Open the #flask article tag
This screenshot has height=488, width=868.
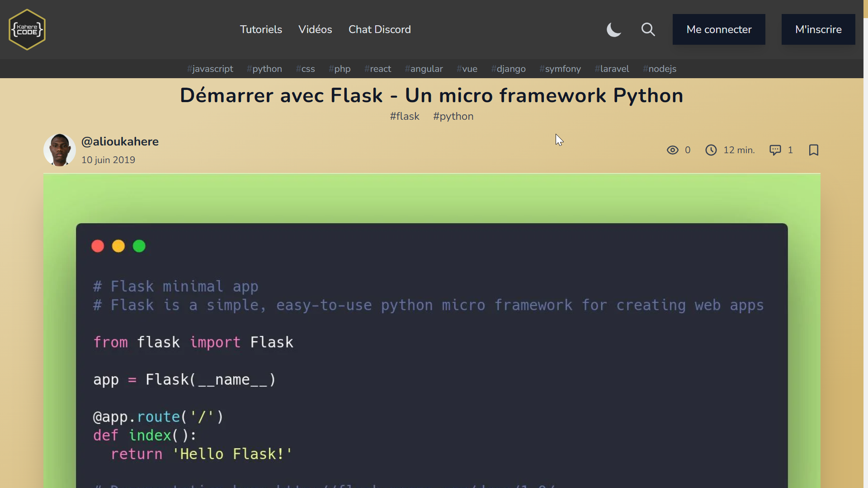pos(405,116)
